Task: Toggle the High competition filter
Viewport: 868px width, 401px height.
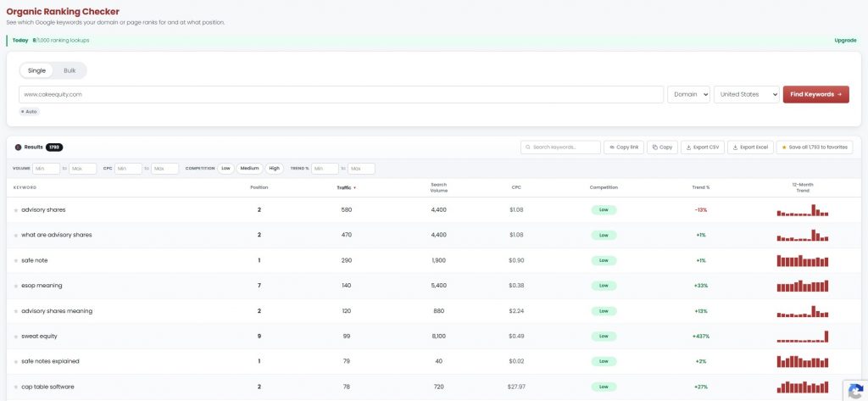Action: coord(274,169)
